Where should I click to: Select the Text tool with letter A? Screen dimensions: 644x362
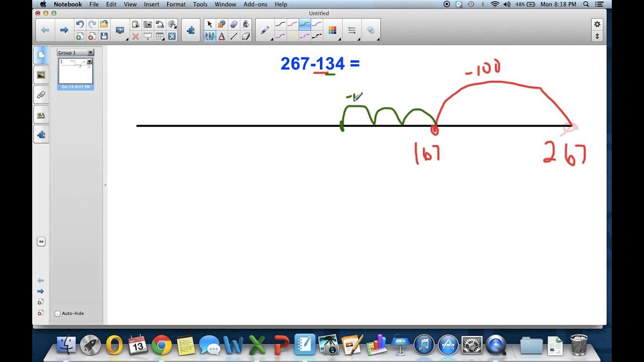tap(222, 36)
